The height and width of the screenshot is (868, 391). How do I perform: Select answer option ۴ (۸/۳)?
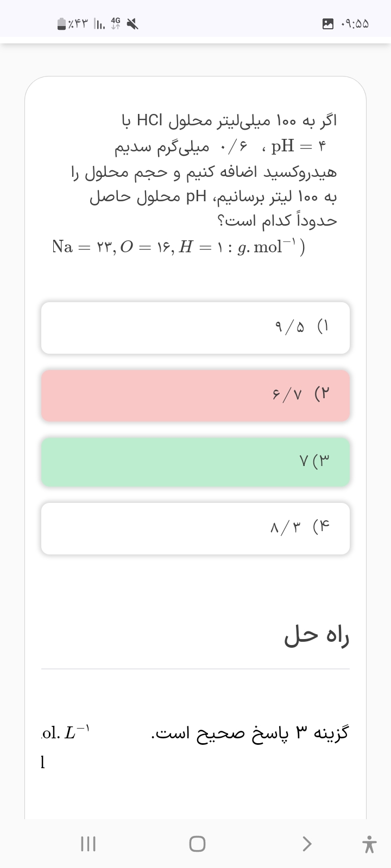(x=195, y=528)
